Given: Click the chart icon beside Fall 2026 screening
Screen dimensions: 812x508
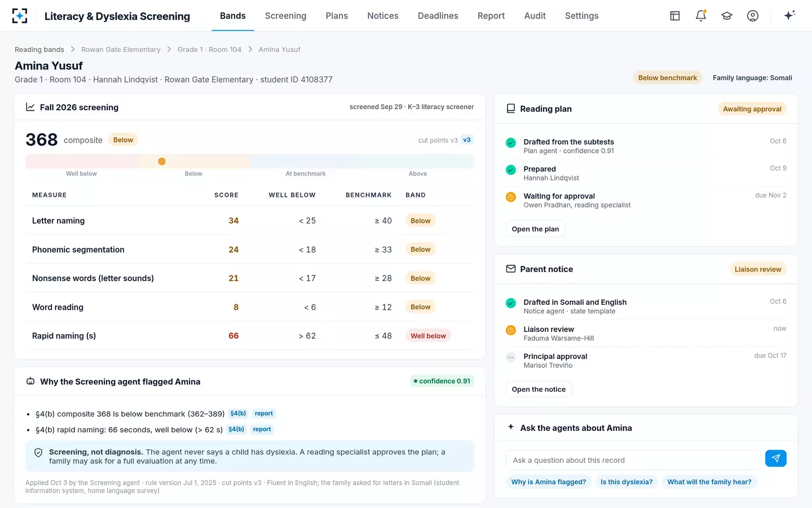Looking at the screenshot, I should [30, 107].
